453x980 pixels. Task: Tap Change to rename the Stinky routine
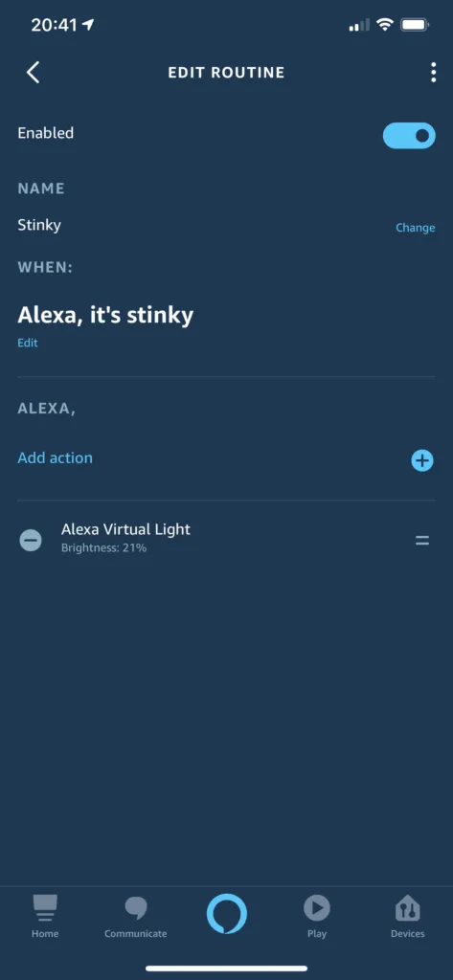tap(416, 228)
